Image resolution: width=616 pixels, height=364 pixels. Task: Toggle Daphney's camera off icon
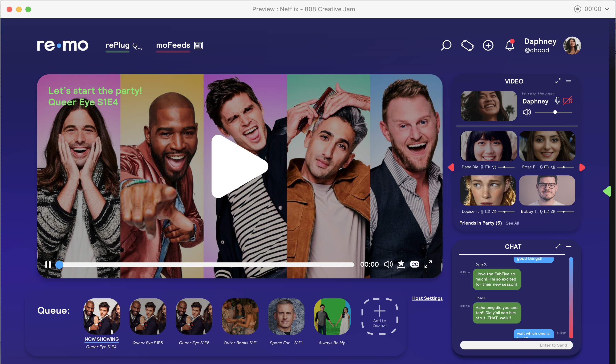click(567, 101)
